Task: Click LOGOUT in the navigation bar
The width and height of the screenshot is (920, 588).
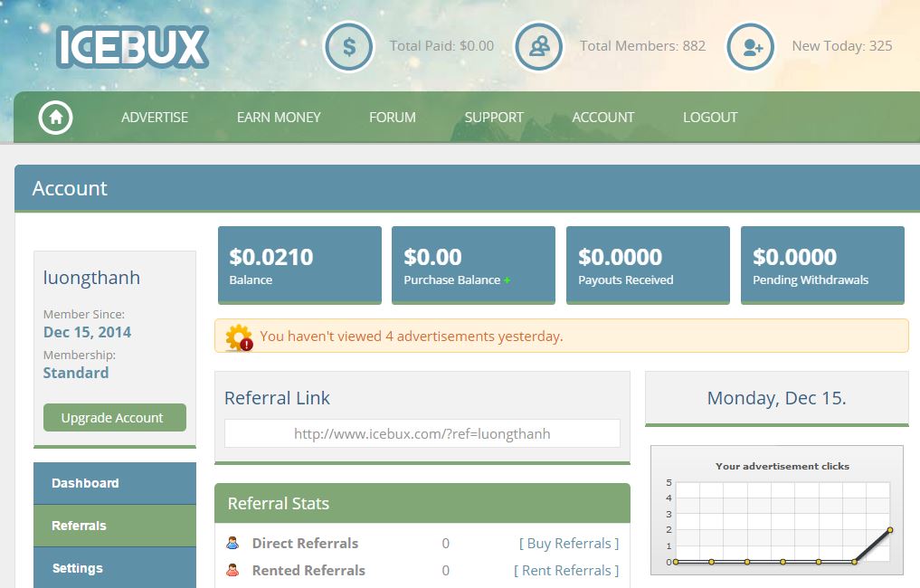Action: click(x=710, y=118)
